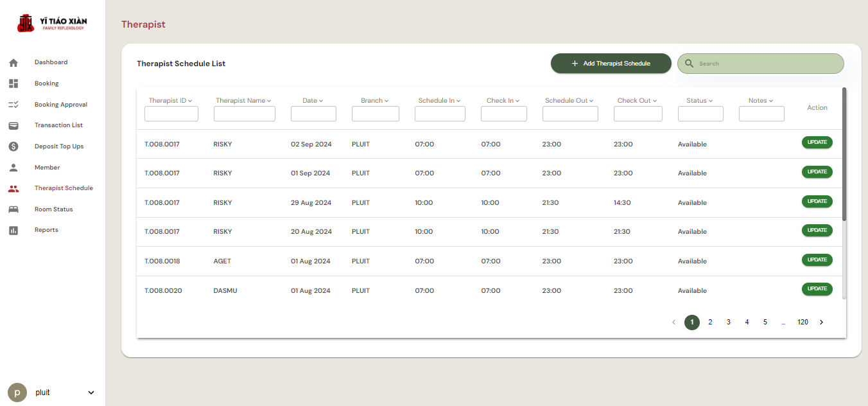Click the table's vertical scrollbar

[844, 154]
